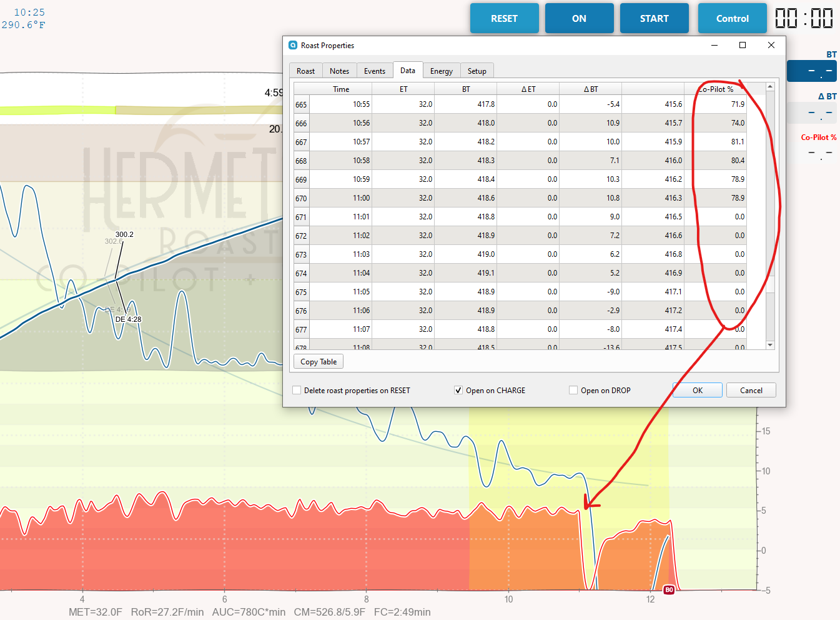Uncheck Open on CHARGE

(x=458, y=390)
